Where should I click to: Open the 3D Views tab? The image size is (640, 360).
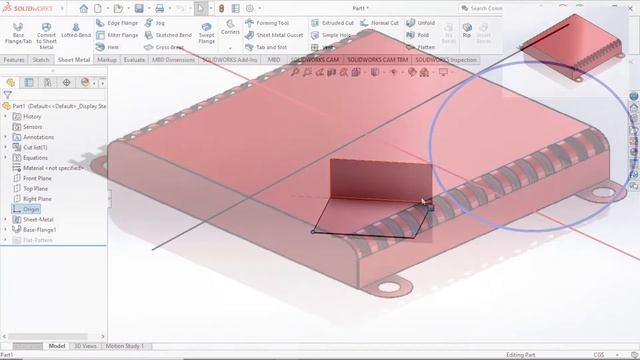coord(85,346)
